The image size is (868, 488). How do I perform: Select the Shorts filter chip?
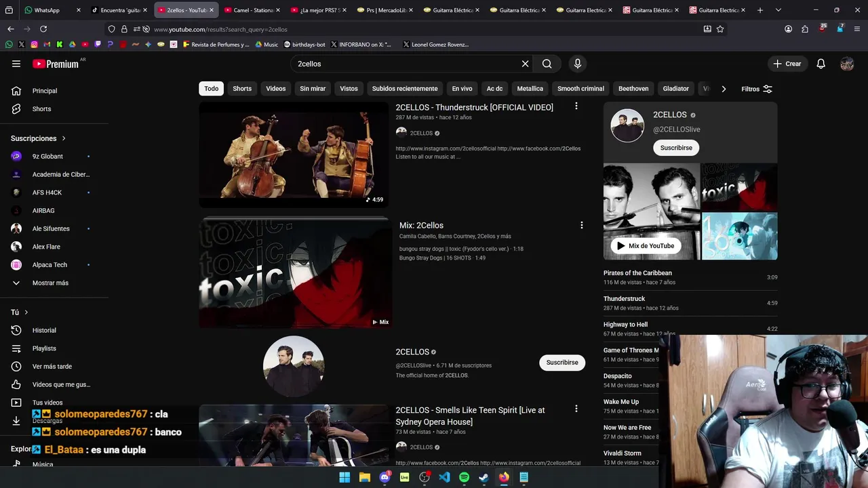pyautogui.click(x=242, y=89)
